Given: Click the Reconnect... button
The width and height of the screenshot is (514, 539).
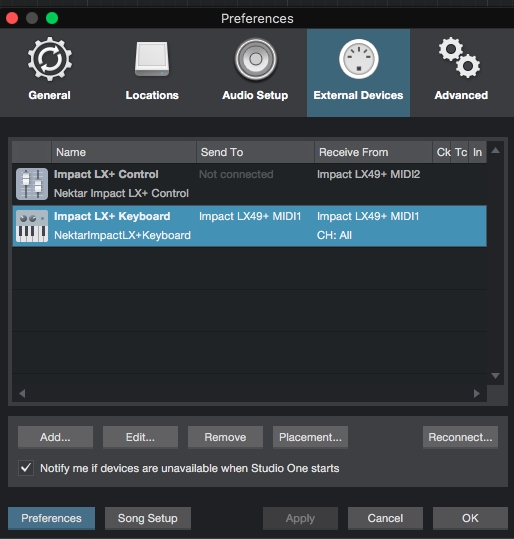Looking at the screenshot, I should pos(460,437).
